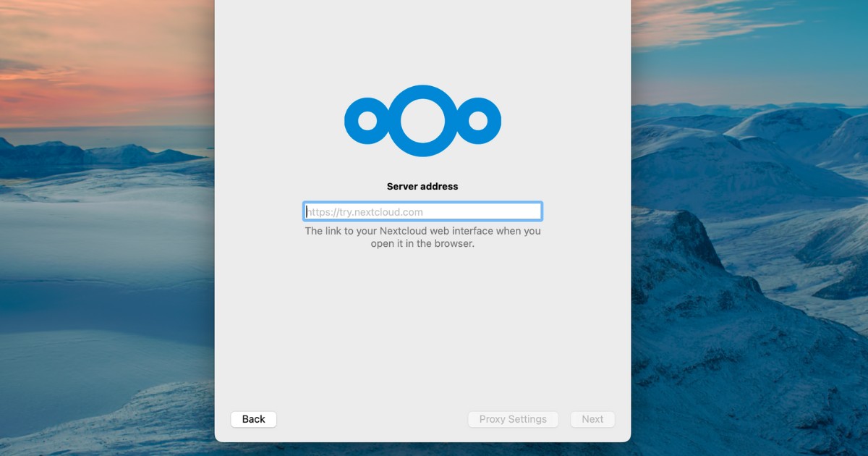
Task: Click the text reading open it in the browser
Action: [422, 243]
